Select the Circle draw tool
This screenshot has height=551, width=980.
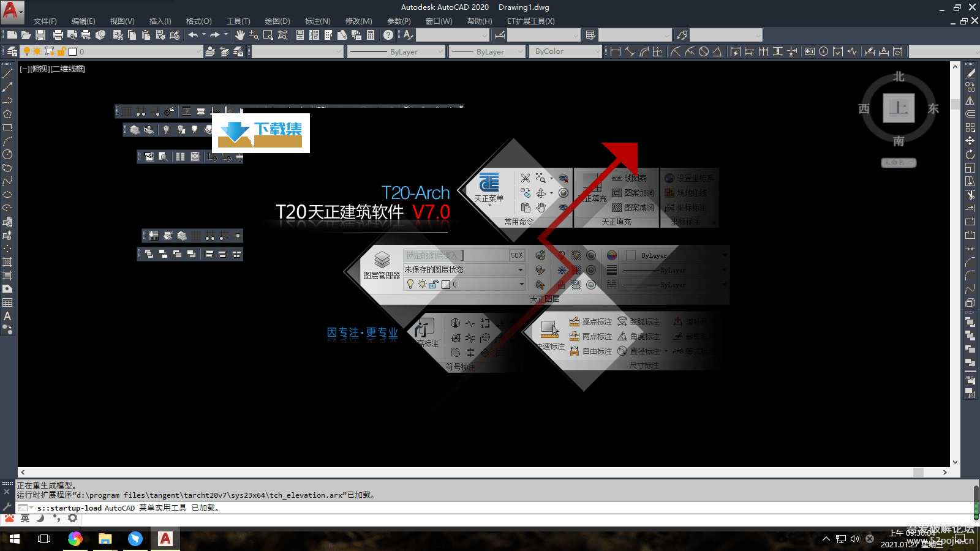click(7, 154)
